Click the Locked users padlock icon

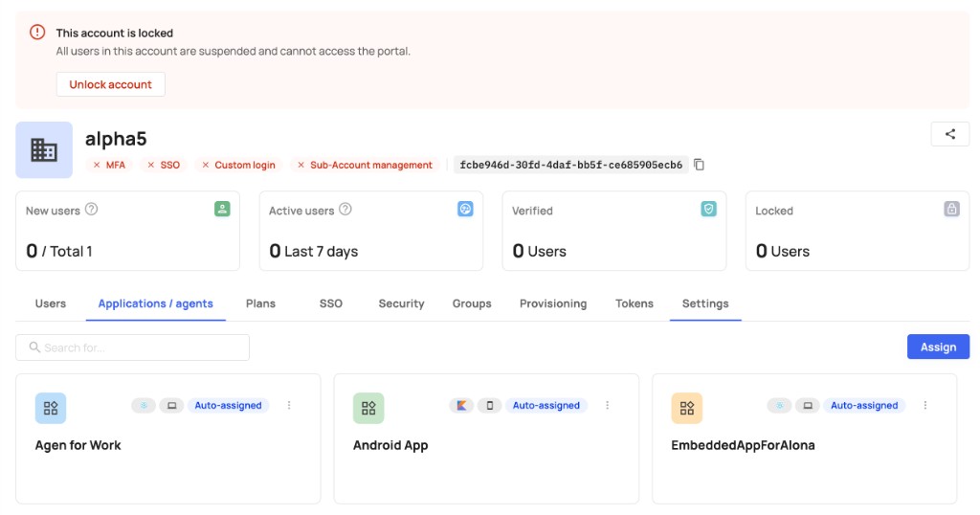(951, 209)
